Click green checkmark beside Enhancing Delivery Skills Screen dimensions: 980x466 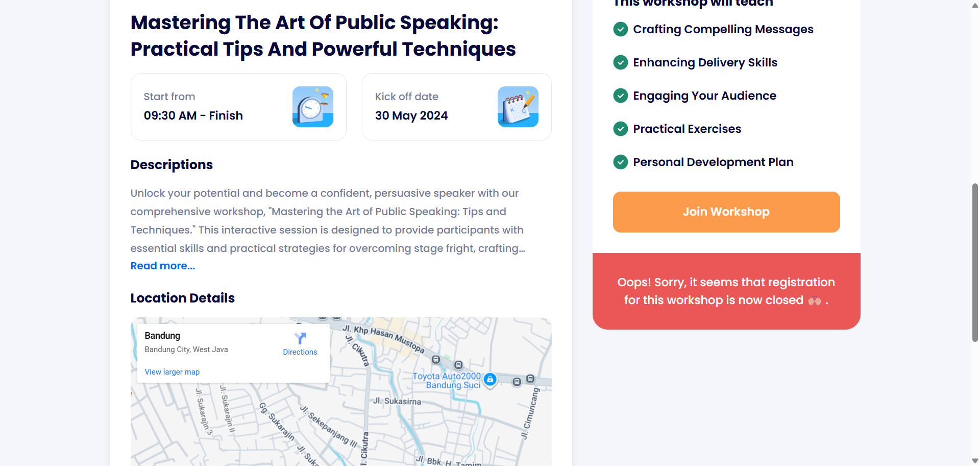point(620,62)
